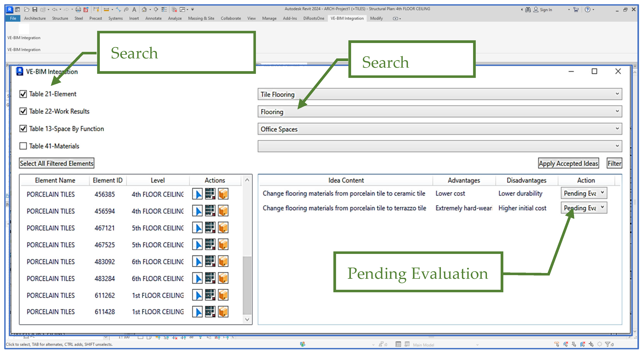Click the grid schedule icon for element 483092

210,261
